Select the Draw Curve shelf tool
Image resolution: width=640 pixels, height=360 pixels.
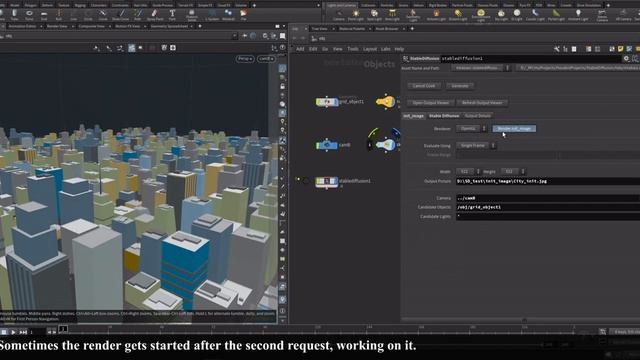(x=120, y=15)
